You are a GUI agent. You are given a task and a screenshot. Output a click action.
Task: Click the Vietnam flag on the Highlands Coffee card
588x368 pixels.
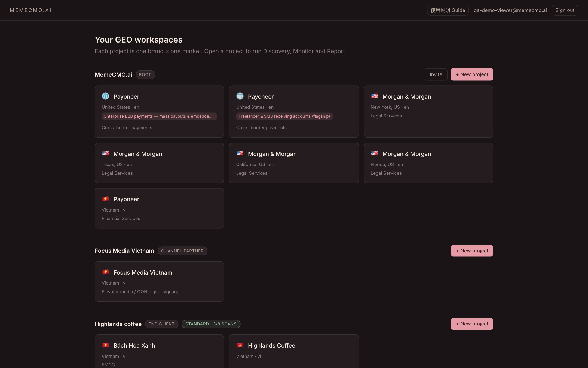click(240, 345)
